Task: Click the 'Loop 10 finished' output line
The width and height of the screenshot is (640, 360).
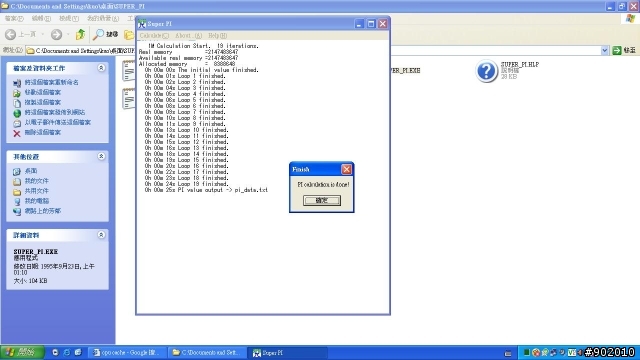Action: [x=187, y=130]
